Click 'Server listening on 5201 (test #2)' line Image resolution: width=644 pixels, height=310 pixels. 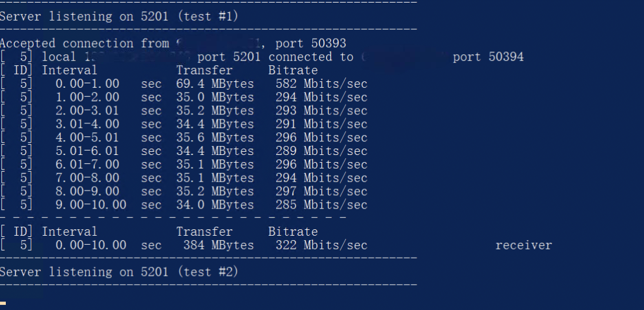click(x=119, y=272)
